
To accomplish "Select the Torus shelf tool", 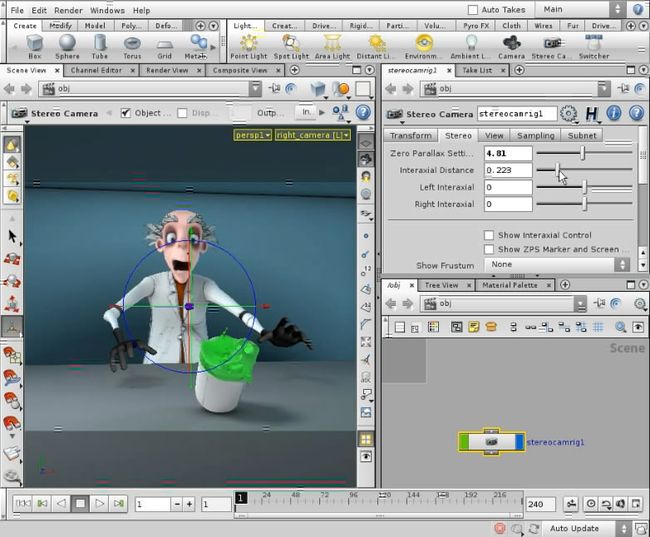I will pos(132,47).
